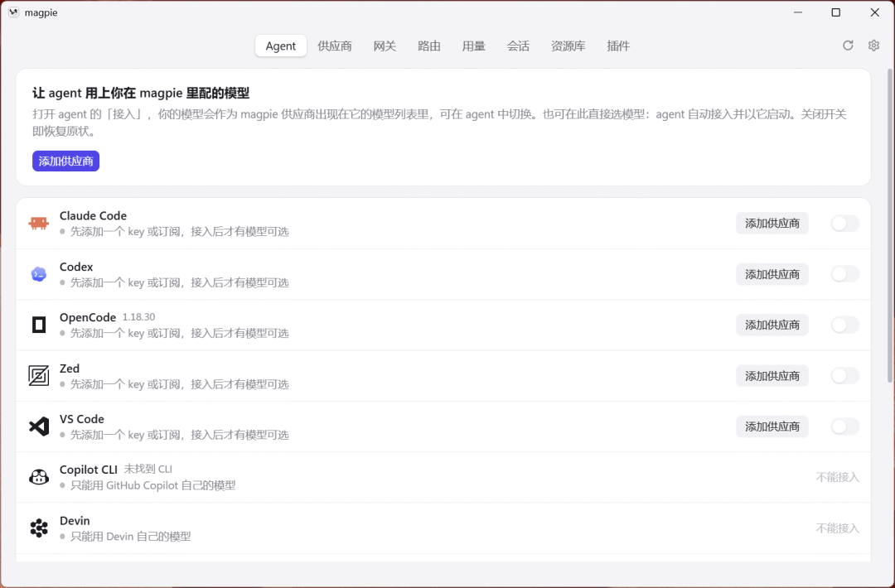895x588 pixels.
Task: Click the Copilot CLI agent icon
Action: click(39, 477)
